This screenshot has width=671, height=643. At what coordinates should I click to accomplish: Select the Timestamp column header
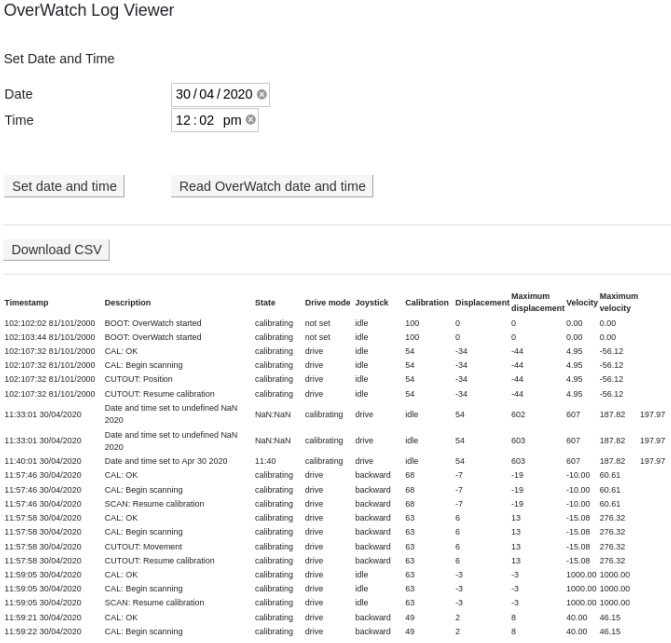[27, 302]
